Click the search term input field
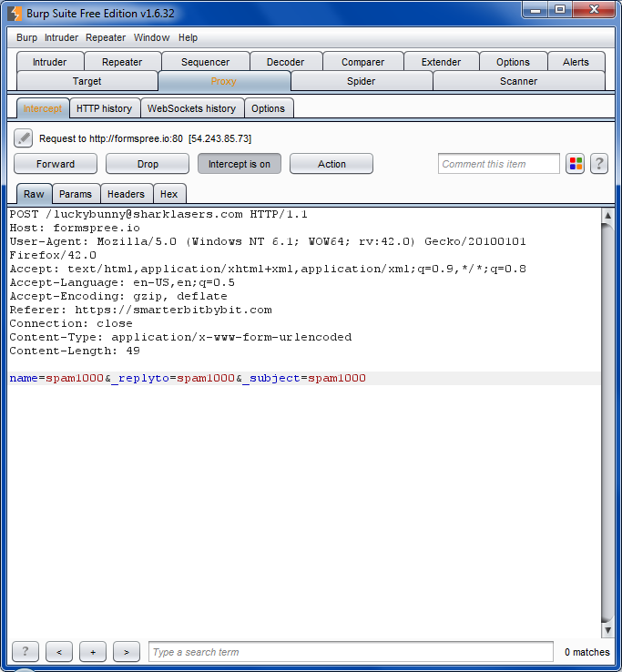This screenshot has height=672, width=622. 351,651
